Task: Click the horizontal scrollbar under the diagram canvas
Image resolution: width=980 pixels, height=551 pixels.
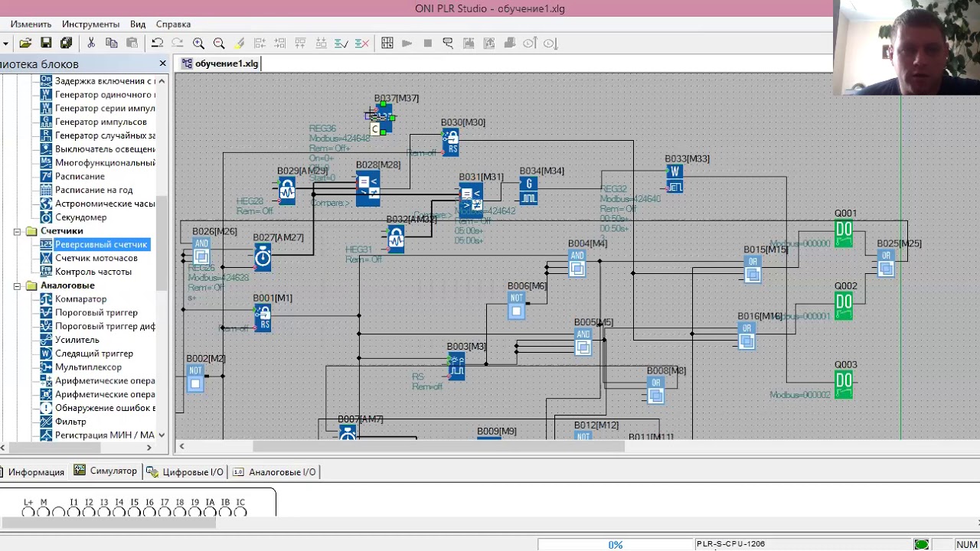Action: [x=439, y=446]
